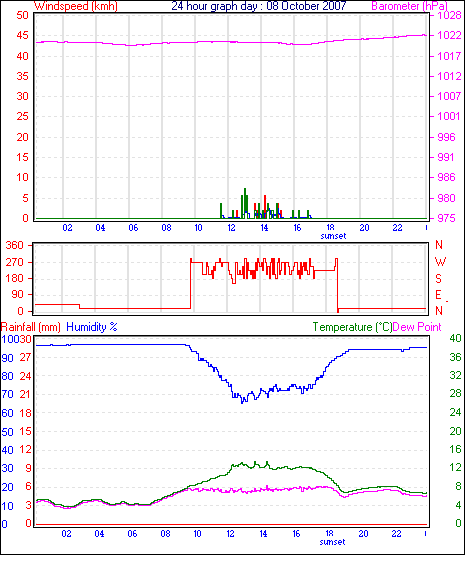The height and width of the screenshot is (563, 466).
Task: Click the Temperature (°C) legend label
Action: 352,327
